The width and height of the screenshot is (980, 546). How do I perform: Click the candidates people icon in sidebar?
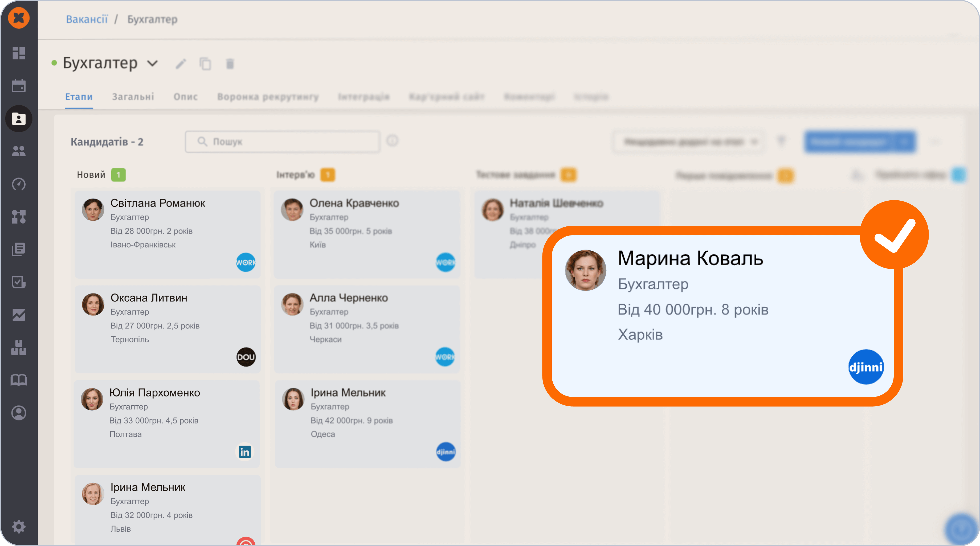19,151
